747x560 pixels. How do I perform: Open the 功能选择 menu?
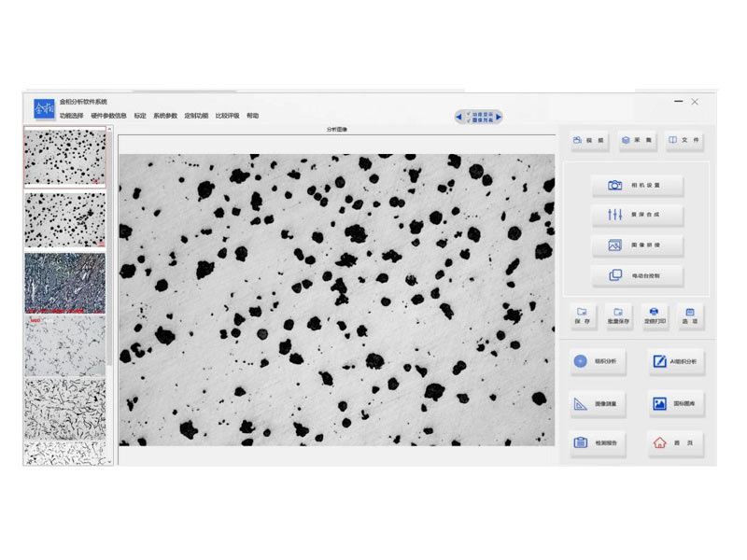click(x=71, y=116)
